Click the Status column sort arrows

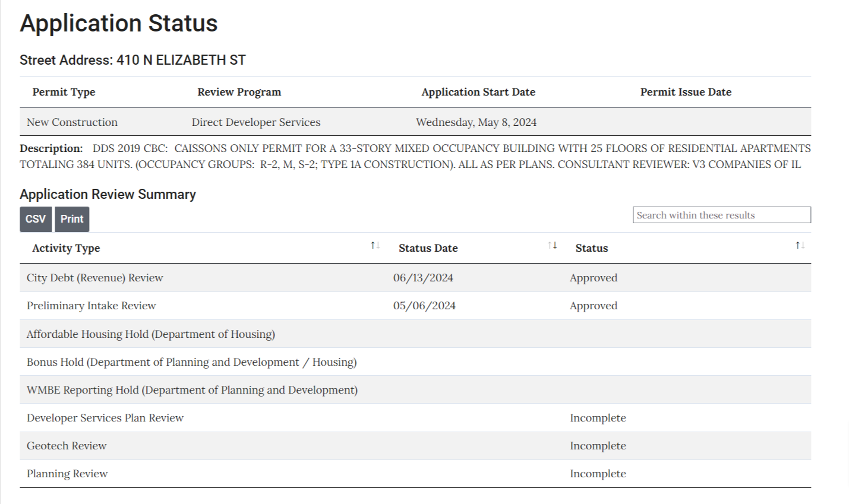(800, 245)
